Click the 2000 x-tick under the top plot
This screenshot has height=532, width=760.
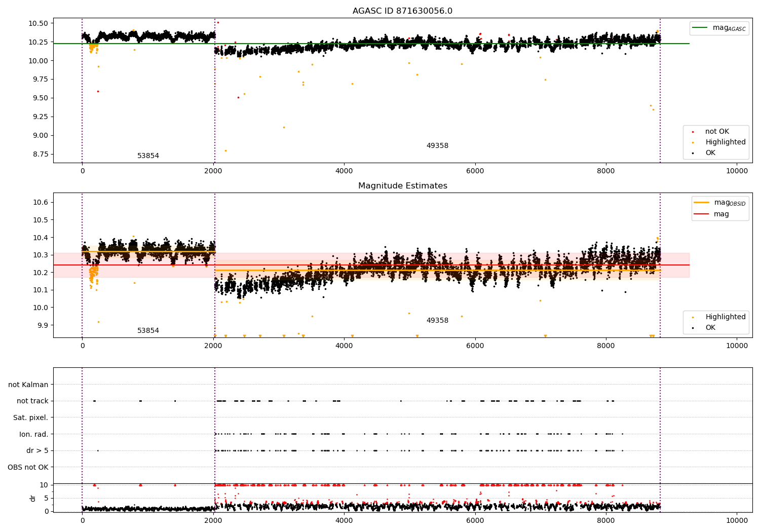(x=213, y=171)
